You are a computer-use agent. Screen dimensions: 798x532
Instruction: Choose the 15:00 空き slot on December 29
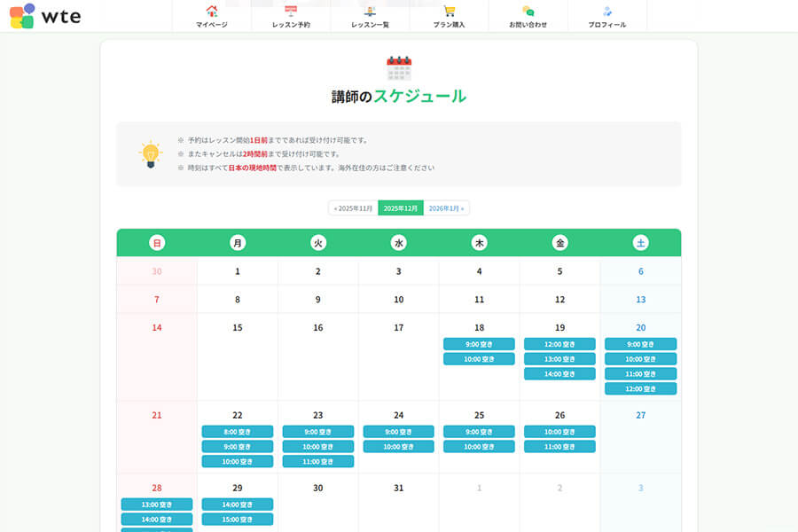[x=238, y=520]
